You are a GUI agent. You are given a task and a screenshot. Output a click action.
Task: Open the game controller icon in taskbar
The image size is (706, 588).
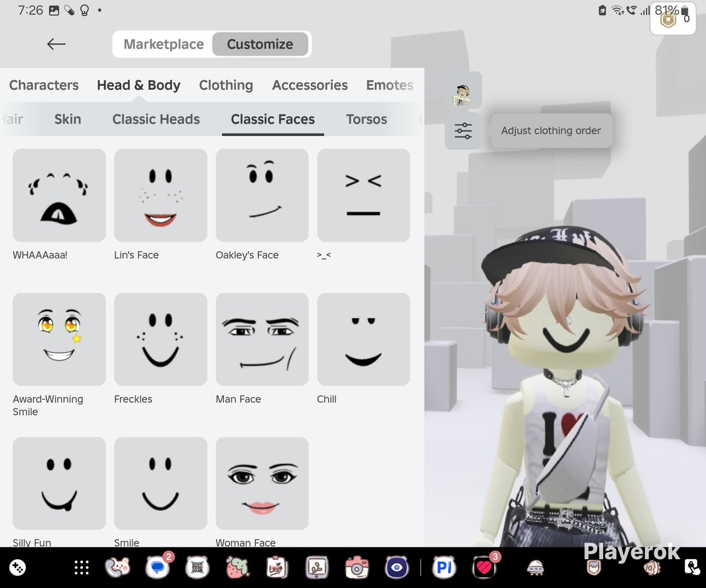click(x=18, y=568)
